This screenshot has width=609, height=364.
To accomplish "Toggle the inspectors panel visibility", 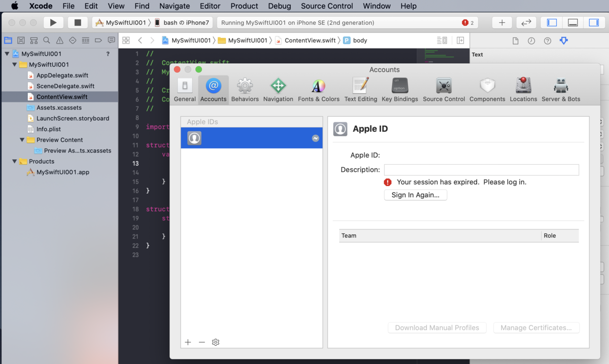I will 594,22.
